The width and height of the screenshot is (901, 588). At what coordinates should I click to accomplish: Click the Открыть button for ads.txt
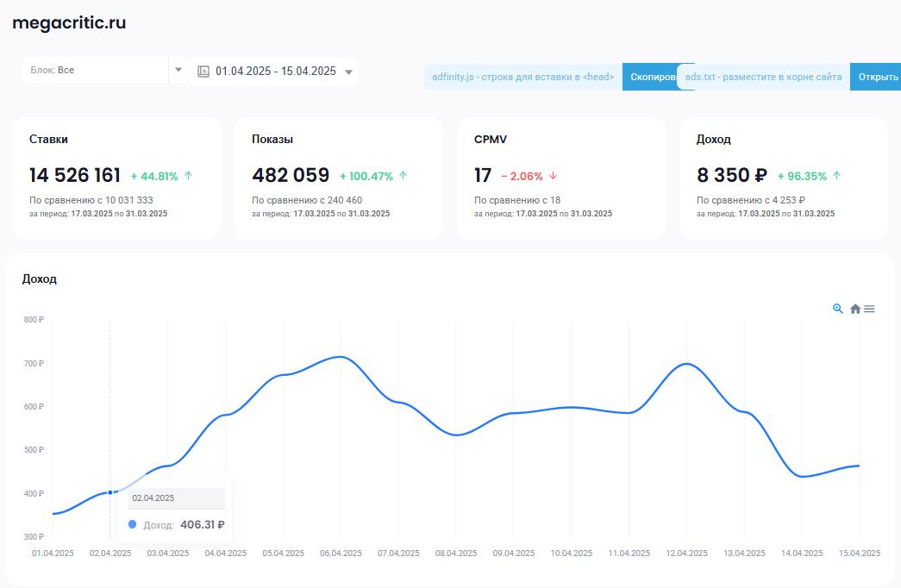877,77
